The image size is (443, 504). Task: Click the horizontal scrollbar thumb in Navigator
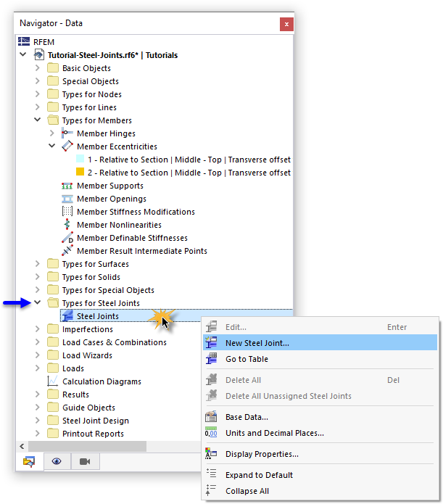pyautogui.click(x=87, y=446)
